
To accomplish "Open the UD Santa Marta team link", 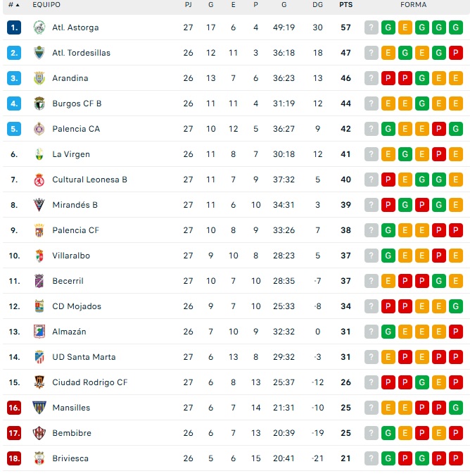I will 84,357.
